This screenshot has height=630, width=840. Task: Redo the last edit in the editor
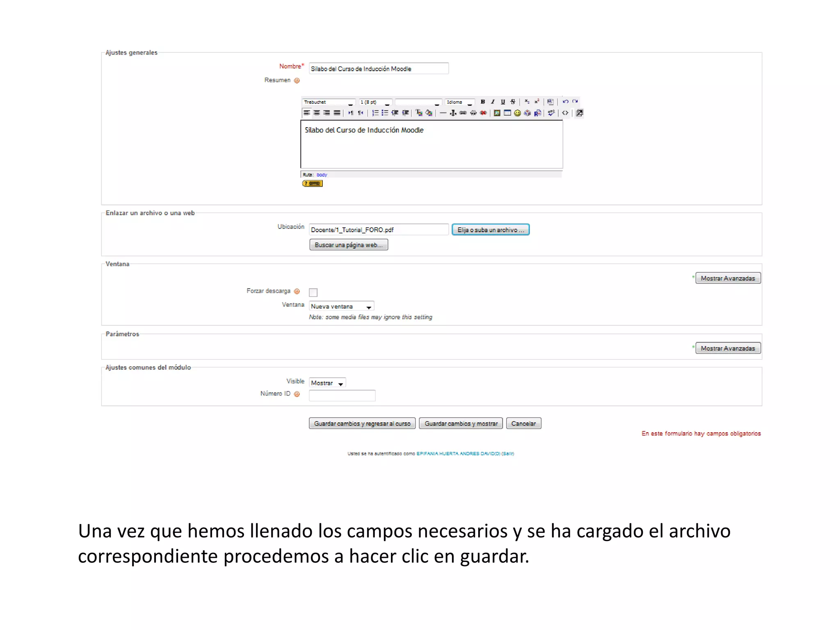[575, 101]
